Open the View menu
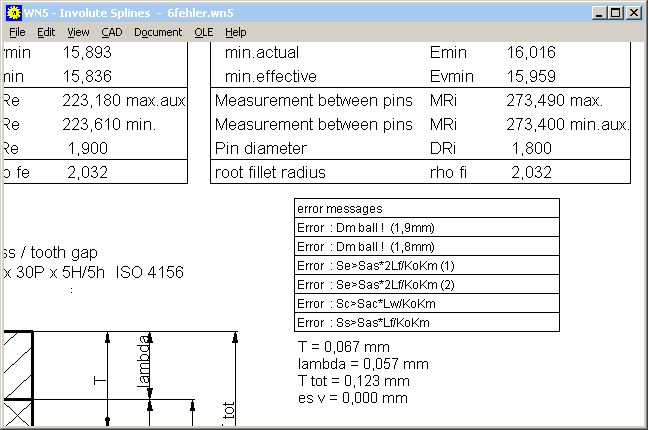This screenshot has width=648, height=430. pyautogui.click(x=78, y=32)
